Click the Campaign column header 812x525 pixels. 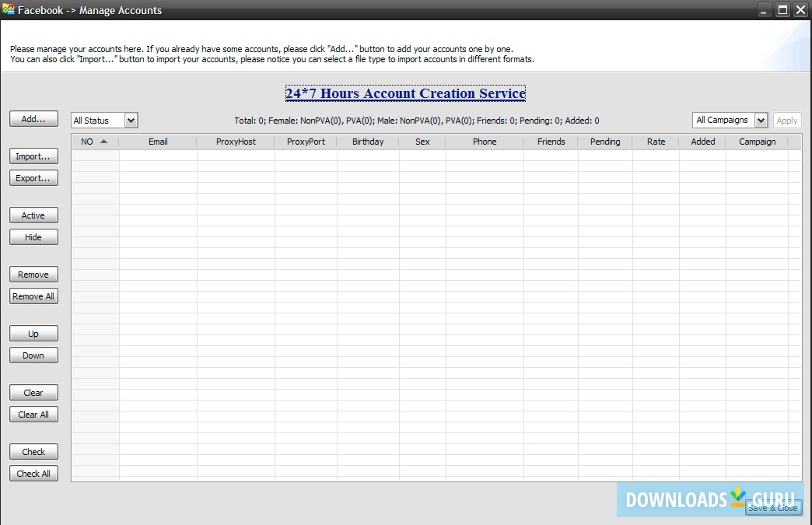(x=757, y=142)
